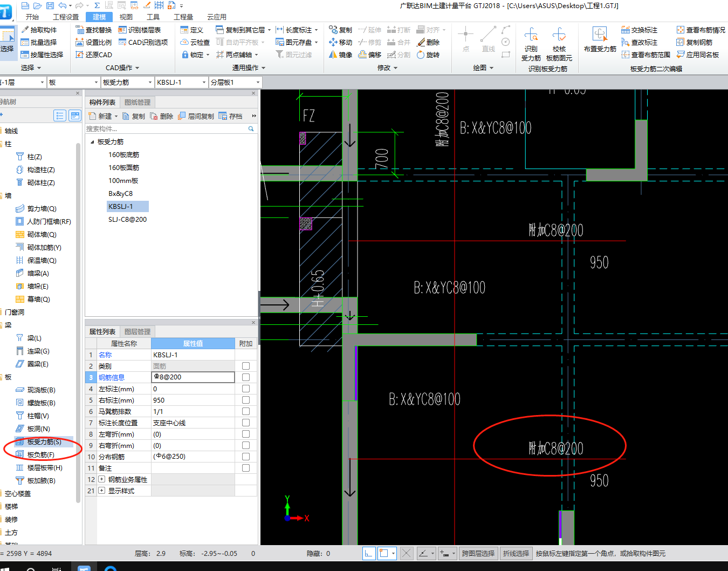Toggle 附加 checkbox for 标注长度位置 row
This screenshot has width=728, height=571.
[x=246, y=423]
